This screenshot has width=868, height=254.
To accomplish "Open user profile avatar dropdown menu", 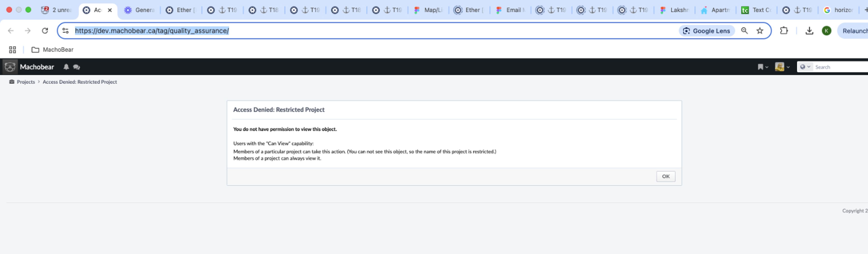I will (782, 67).
